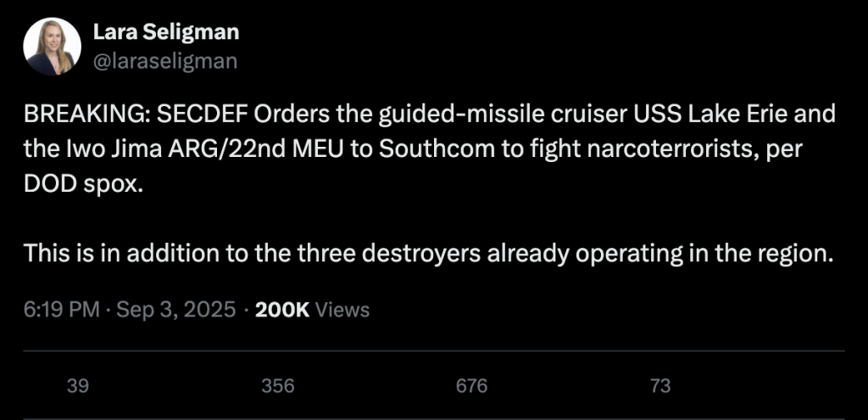Open the 200K view count
This screenshot has width=868, height=420.
[x=282, y=310]
